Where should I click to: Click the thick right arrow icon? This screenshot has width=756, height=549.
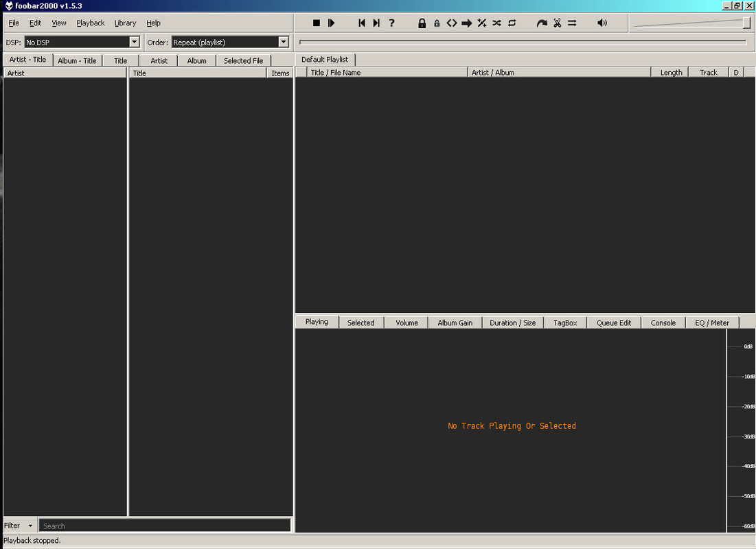tap(467, 23)
